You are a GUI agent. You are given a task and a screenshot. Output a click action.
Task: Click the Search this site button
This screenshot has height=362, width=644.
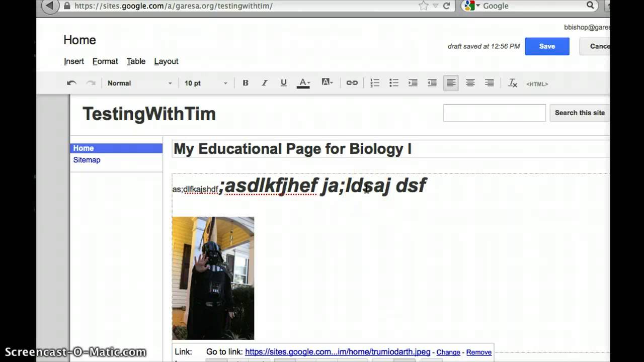point(580,113)
